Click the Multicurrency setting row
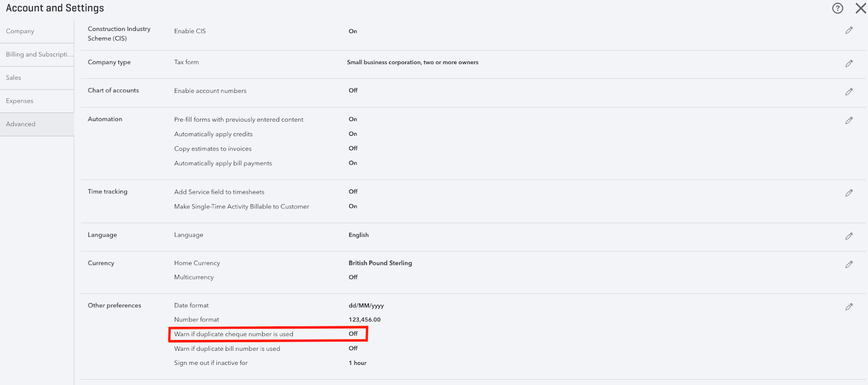Viewport: 868px width, 385px height. [194, 277]
